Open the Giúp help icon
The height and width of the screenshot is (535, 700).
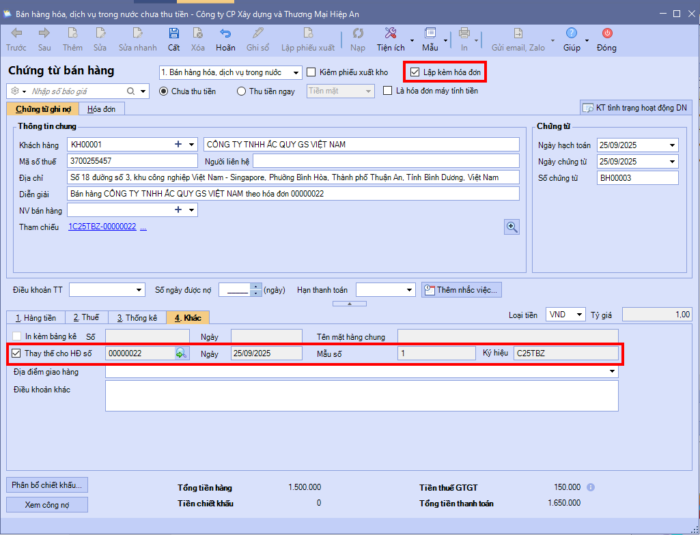point(571,35)
